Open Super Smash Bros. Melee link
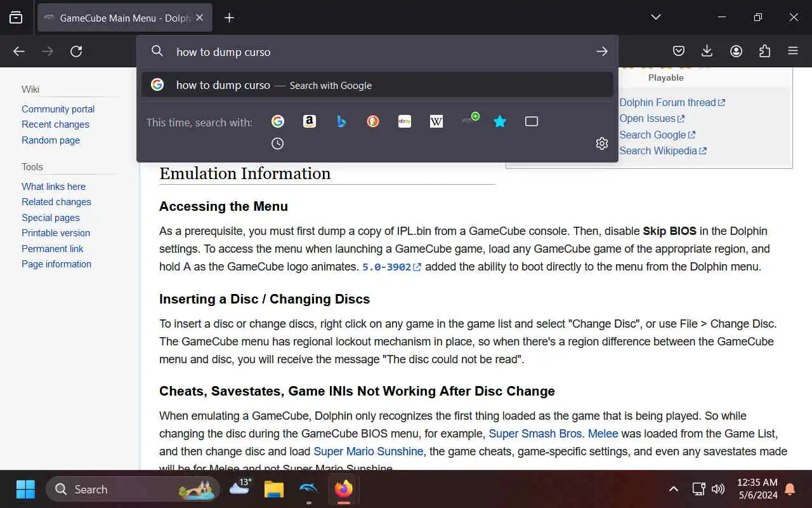 point(553,434)
